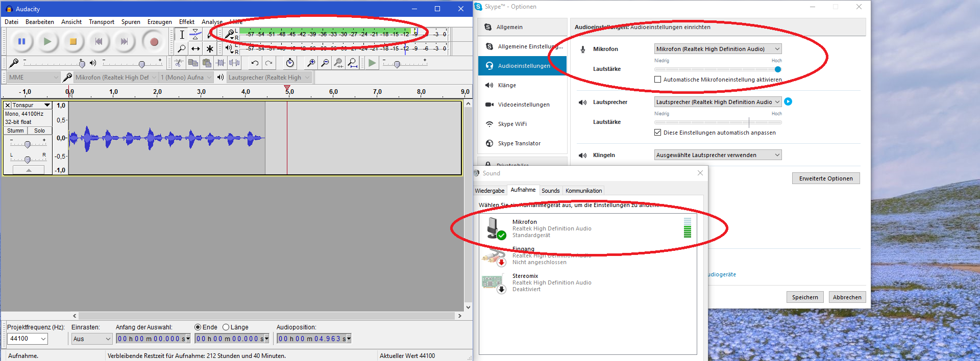Toggle Stumm on the Tonspur track

[15, 131]
